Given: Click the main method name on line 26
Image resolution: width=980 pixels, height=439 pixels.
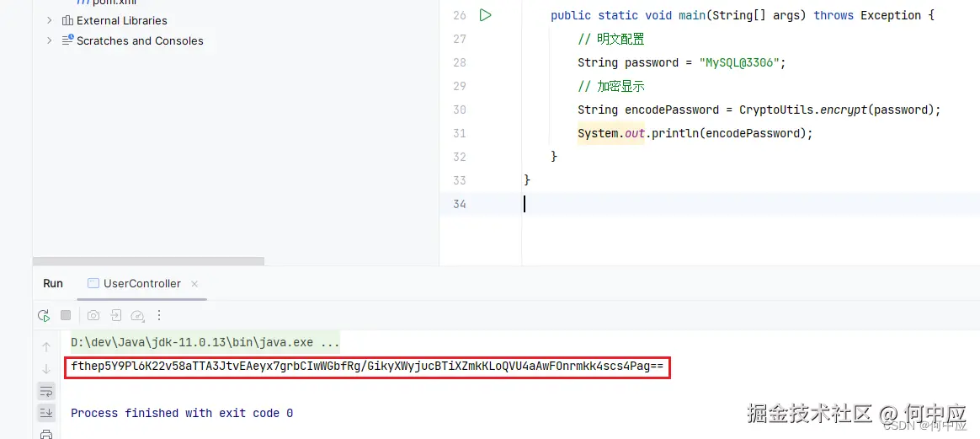Looking at the screenshot, I should (692, 16).
